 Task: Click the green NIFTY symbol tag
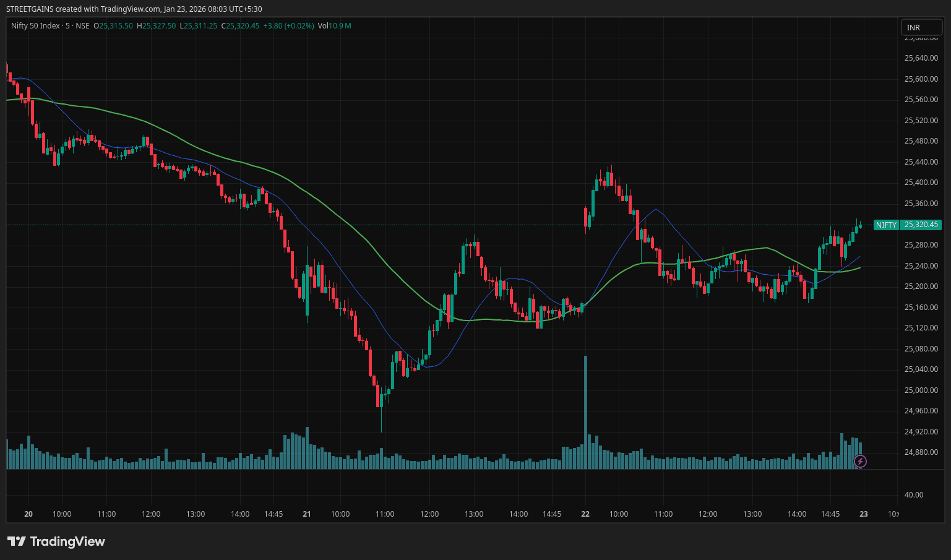coord(885,225)
